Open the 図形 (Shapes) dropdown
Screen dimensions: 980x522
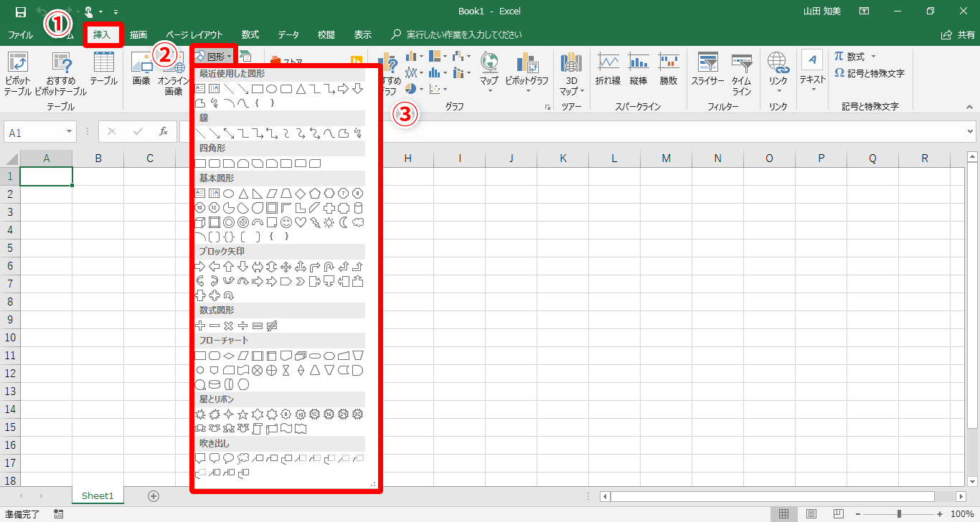point(214,56)
